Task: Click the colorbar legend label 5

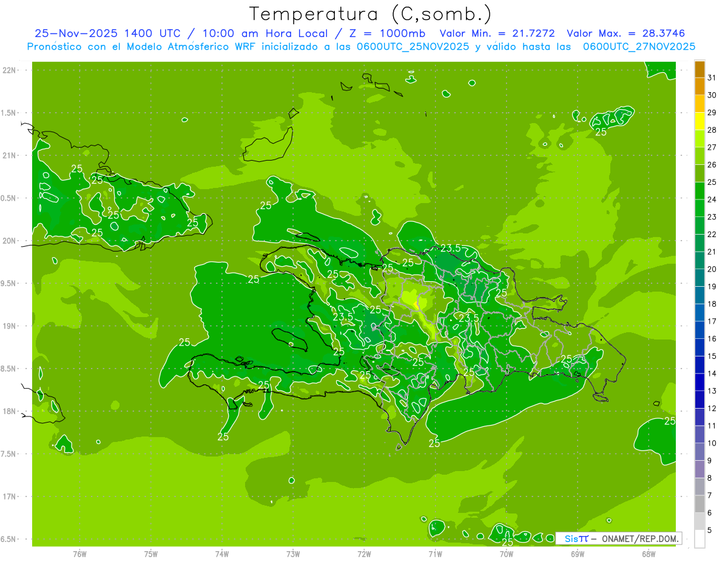Action: (x=710, y=530)
